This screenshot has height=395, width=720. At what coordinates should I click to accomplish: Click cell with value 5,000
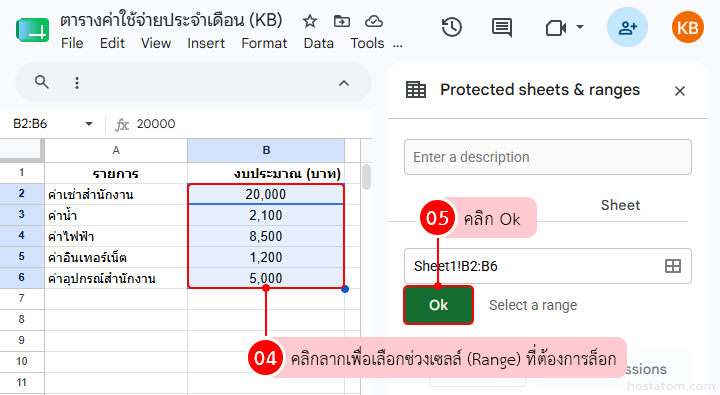tap(266, 278)
